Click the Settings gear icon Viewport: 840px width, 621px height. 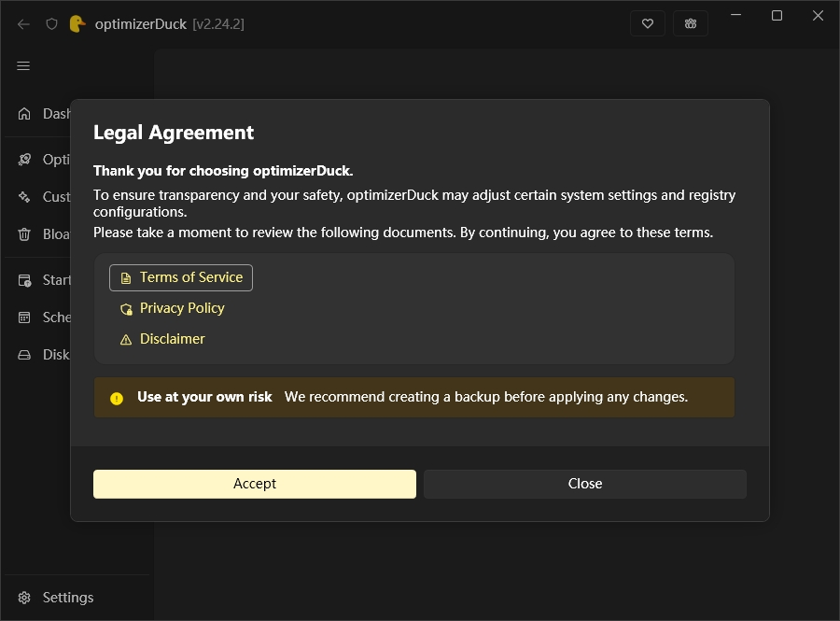[24, 598]
